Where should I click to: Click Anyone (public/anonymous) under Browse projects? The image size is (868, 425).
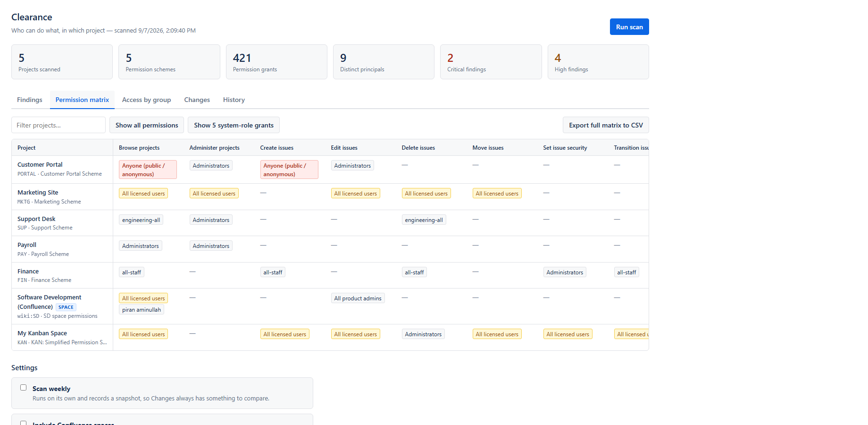148,170
